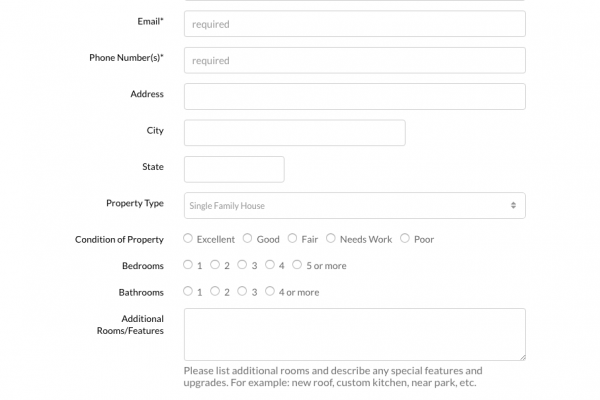Select the State input box

coord(234,169)
